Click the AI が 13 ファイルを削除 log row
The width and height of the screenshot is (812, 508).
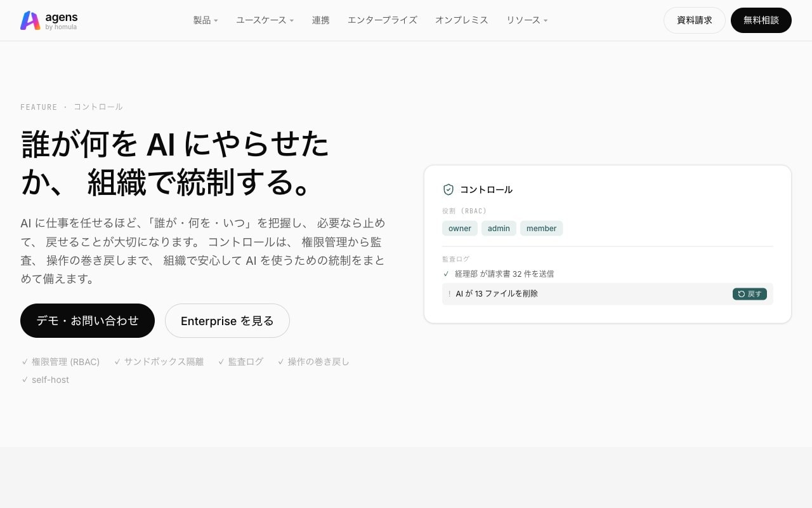click(x=608, y=294)
